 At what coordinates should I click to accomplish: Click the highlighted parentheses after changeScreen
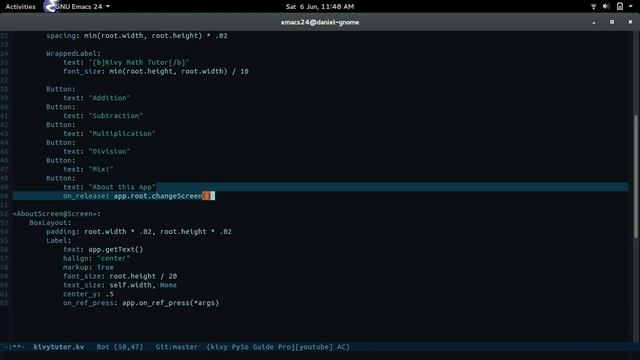207,196
